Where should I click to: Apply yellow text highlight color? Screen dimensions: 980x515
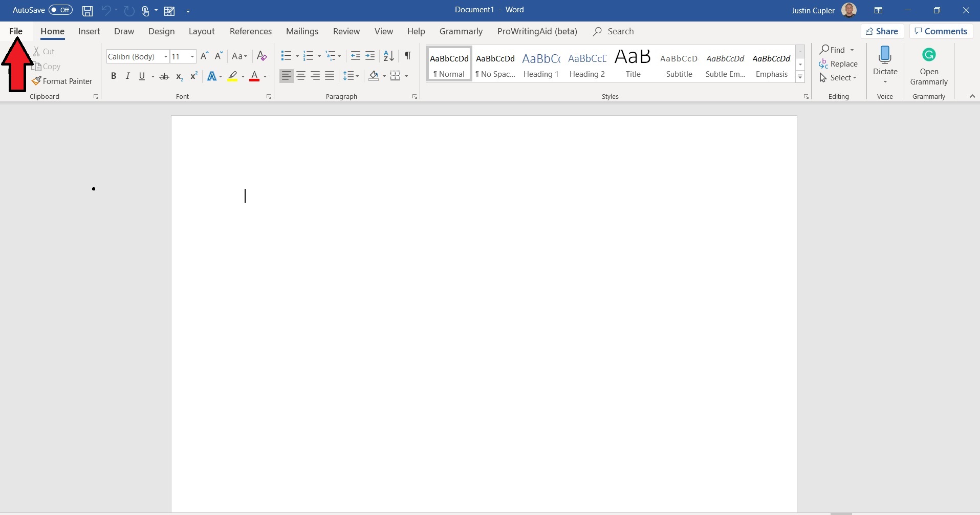tap(232, 76)
